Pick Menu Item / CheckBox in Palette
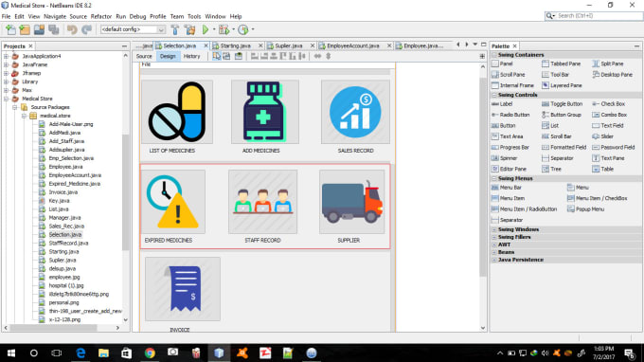Viewport: 644px width, 362px height. [x=598, y=198]
